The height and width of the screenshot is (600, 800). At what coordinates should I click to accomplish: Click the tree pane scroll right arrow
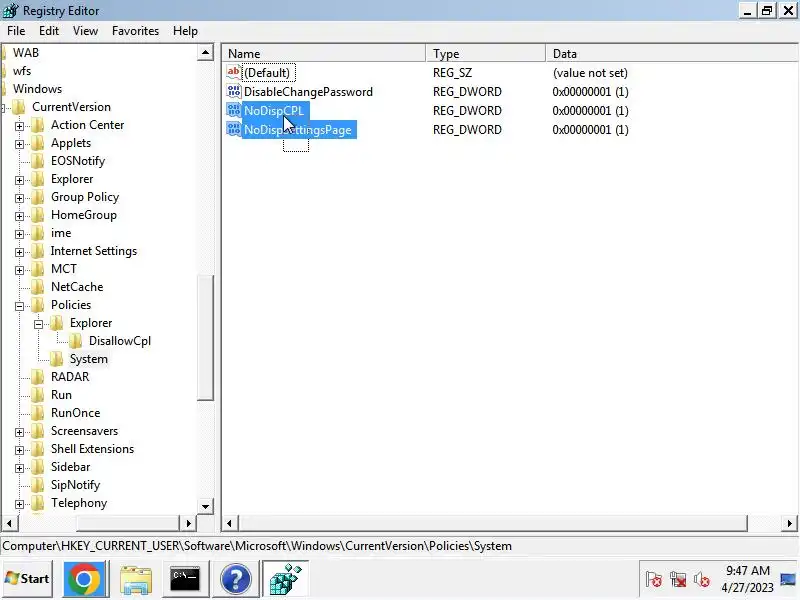tap(188, 523)
